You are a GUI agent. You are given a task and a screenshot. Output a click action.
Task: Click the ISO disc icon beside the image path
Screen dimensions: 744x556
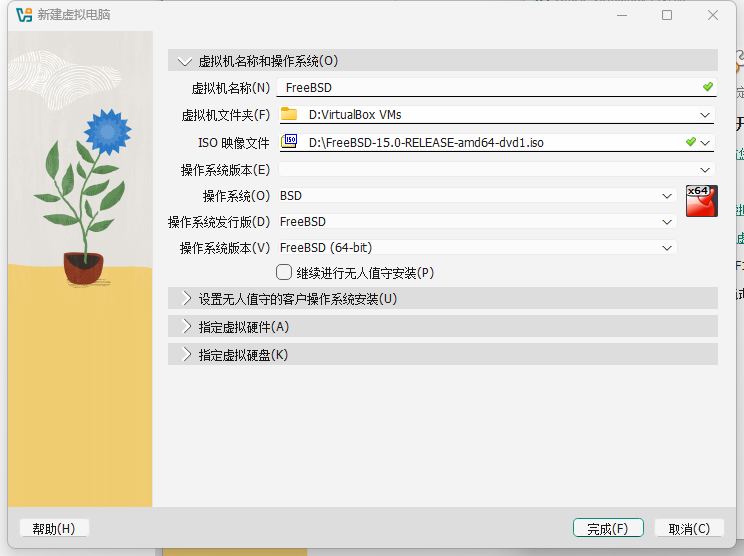click(x=289, y=141)
